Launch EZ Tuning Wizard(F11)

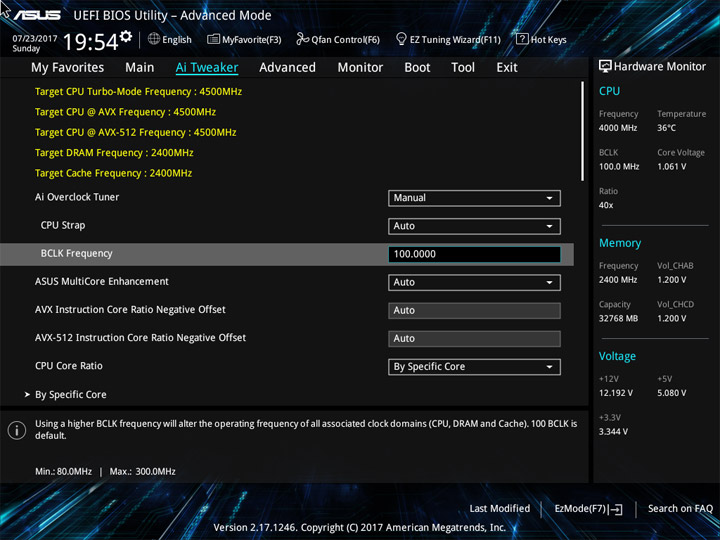(448, 39)
